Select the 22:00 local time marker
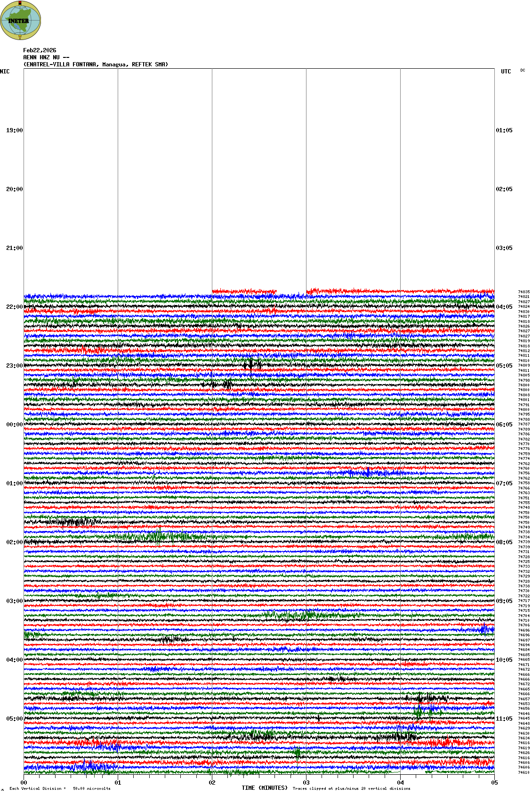Screen dimensions: 532x795 tap(14, 307)
